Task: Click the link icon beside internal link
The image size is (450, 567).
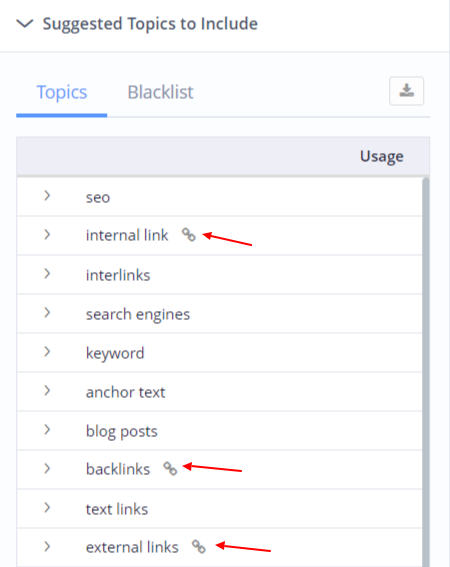Action: coord(188,235)
